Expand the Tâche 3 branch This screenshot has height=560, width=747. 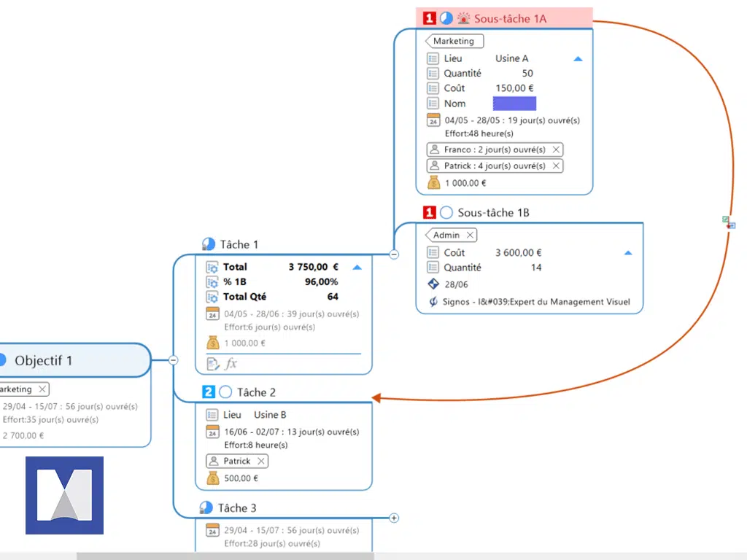pyautogui.click(x=394, y=518)
